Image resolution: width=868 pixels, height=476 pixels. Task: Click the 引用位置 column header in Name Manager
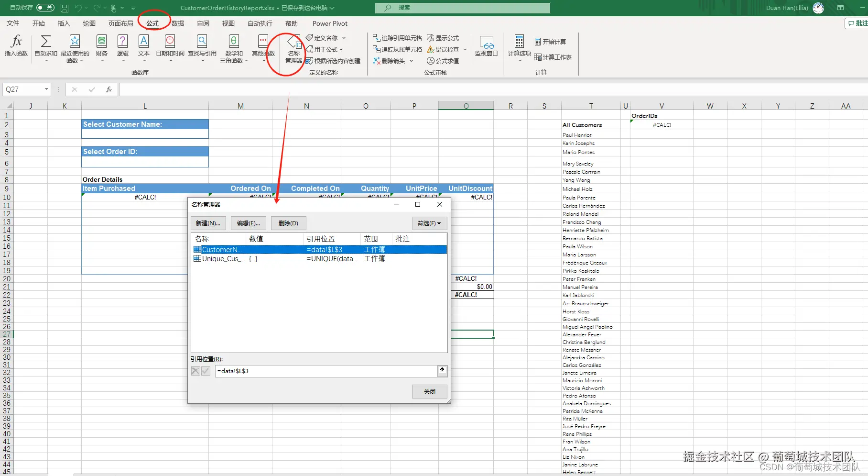(x=332, y=239)
